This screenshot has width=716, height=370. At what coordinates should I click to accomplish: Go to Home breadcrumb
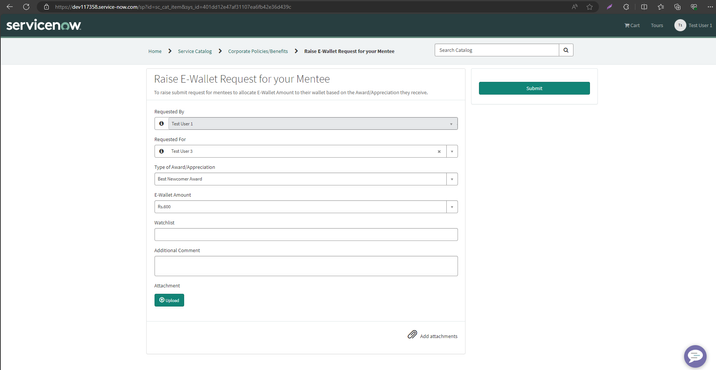(x=155, y=51)
